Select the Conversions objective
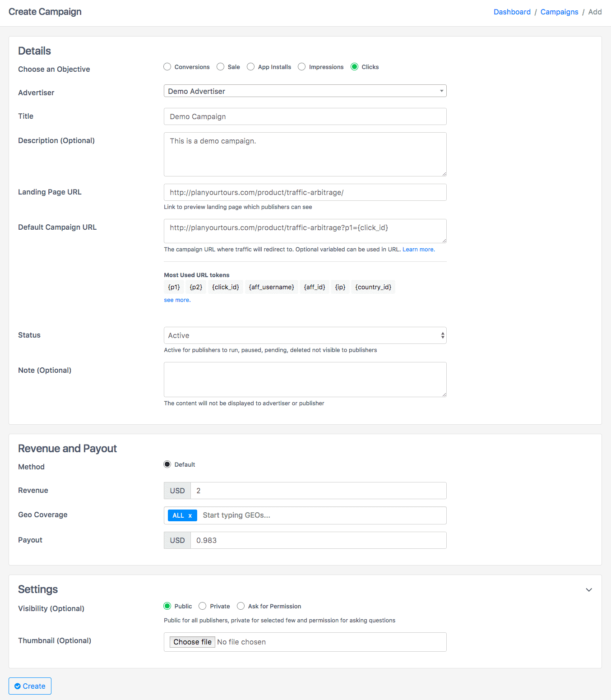 point(167,67)
